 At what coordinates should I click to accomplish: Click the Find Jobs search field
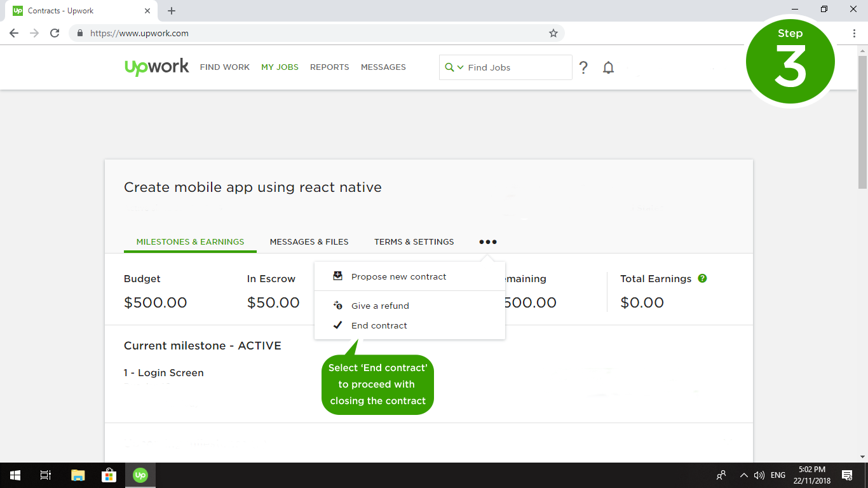515,67
